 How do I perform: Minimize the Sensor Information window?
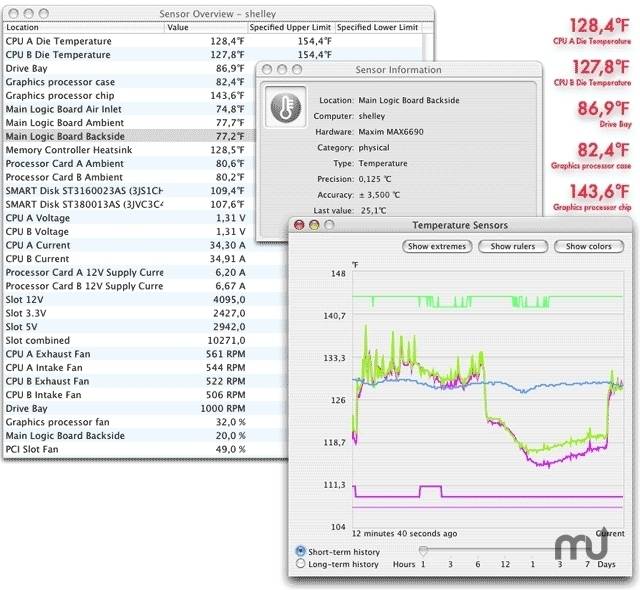(x=282, y=69)
